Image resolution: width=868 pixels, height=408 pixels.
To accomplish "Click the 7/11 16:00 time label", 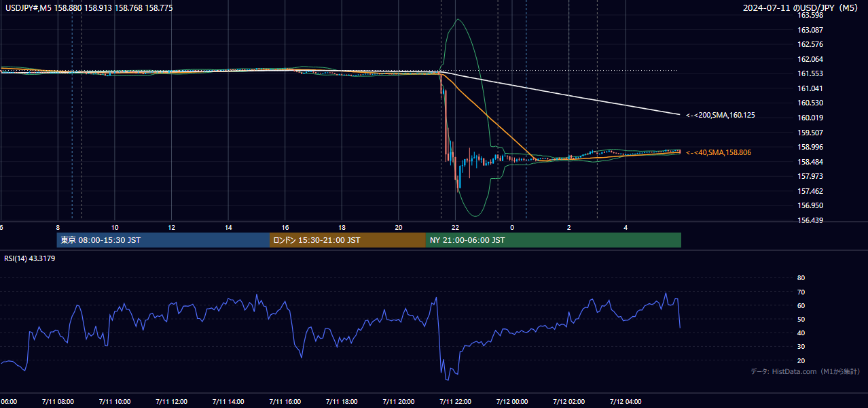I will 285,401.
